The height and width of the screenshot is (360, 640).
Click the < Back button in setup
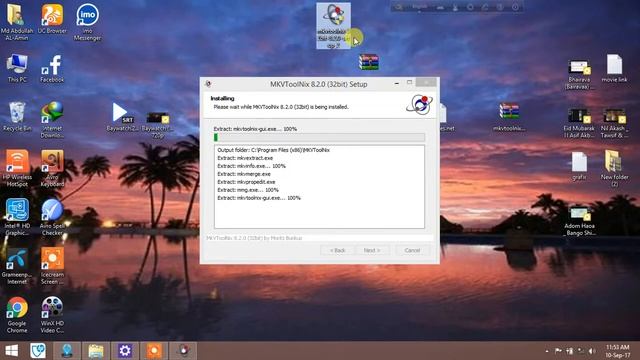(x=338, y=250)
